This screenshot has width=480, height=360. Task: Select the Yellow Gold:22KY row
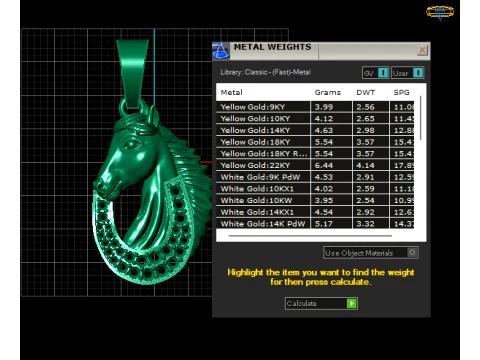[315, 165]
